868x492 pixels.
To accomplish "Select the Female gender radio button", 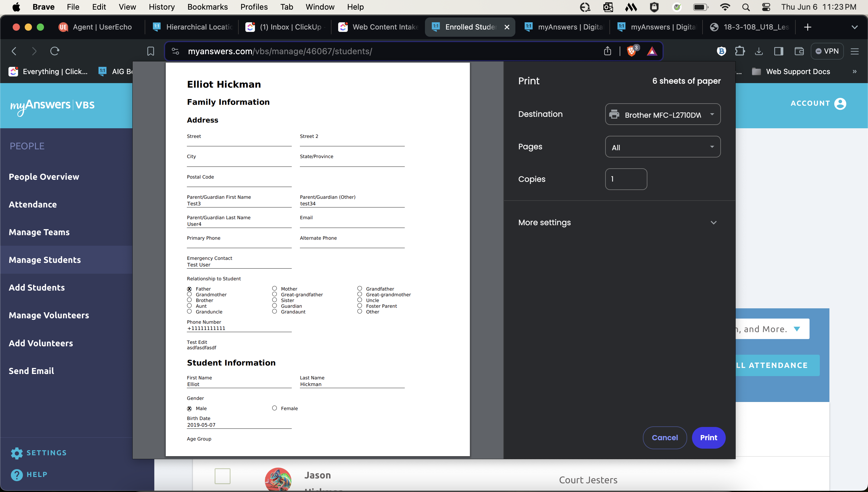I will 274,408.
